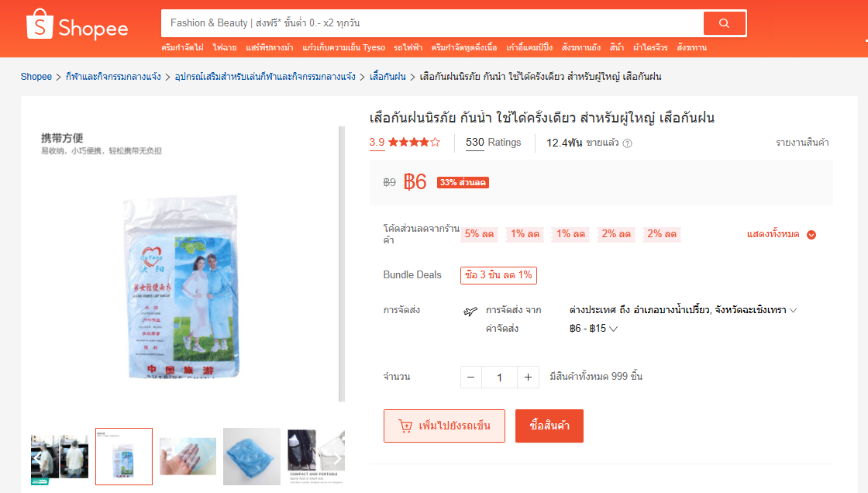Click the help icon beside sold count
The image size is (868, 493).
tap(627, 143)
